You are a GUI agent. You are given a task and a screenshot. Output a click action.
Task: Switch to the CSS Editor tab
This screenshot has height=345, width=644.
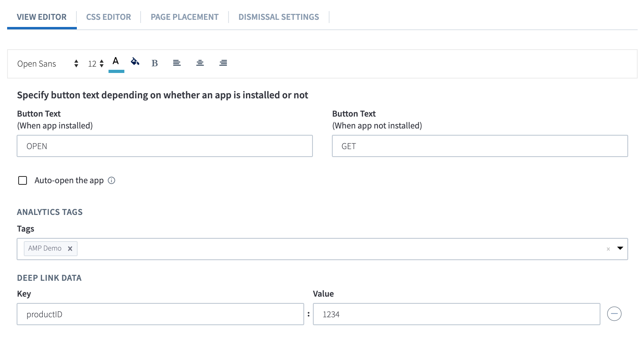pos(109,17)
